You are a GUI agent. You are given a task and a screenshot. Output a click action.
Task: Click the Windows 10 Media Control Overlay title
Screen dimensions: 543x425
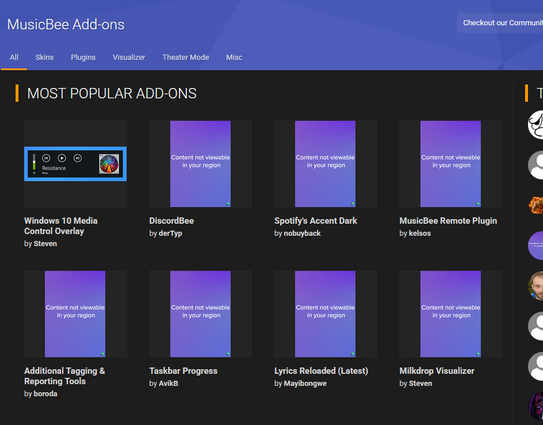click(x=61, y=226)
